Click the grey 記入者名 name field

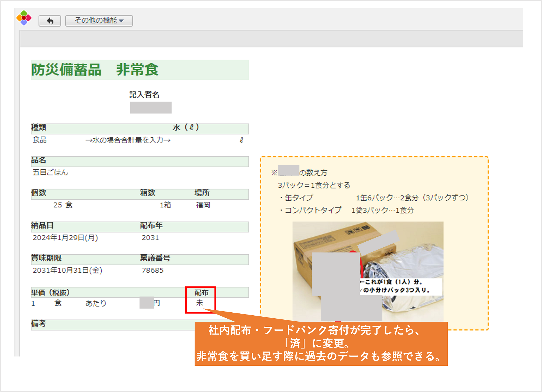coord(151,108)
